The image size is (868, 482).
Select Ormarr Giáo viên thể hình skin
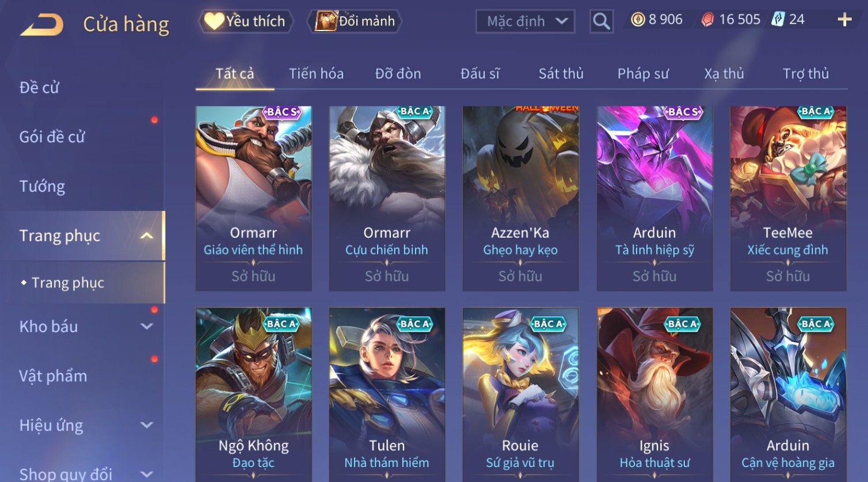[x=254, y=198]
